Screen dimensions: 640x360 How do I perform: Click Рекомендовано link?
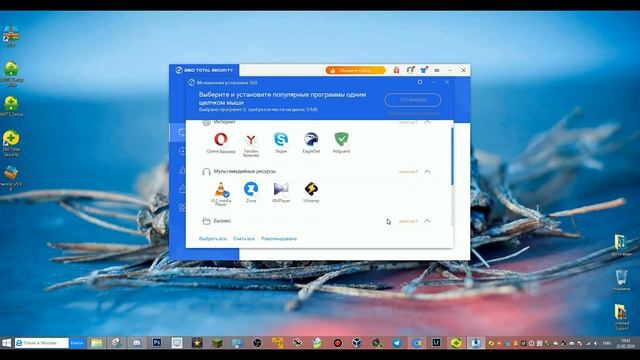[x=279, y=238]
